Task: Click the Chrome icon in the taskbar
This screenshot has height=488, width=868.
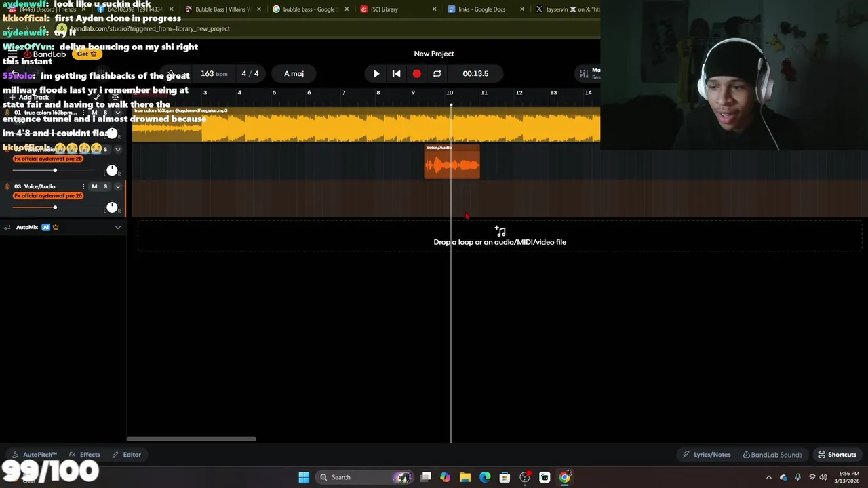Action: pos(564,477)
